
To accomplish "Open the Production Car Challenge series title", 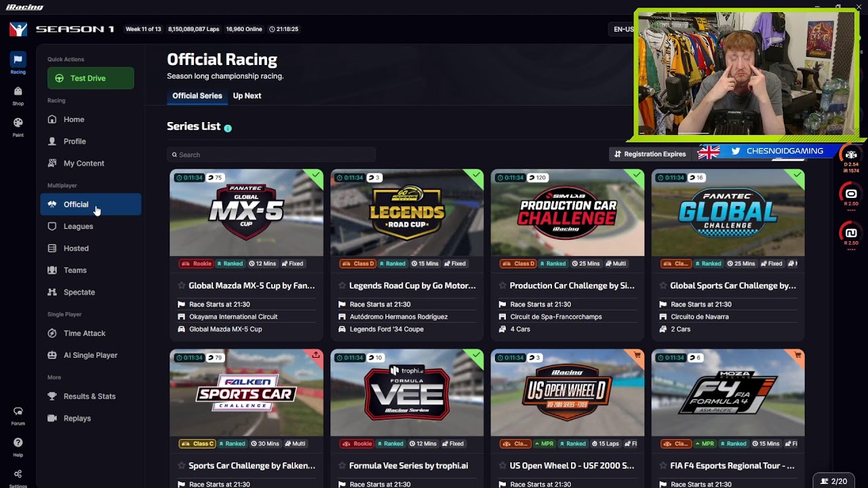I will (572, 285).
